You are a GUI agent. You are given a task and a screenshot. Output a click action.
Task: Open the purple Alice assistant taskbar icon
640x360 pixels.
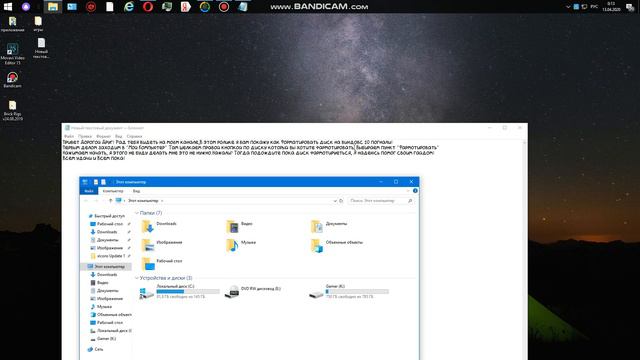[26, 7]
